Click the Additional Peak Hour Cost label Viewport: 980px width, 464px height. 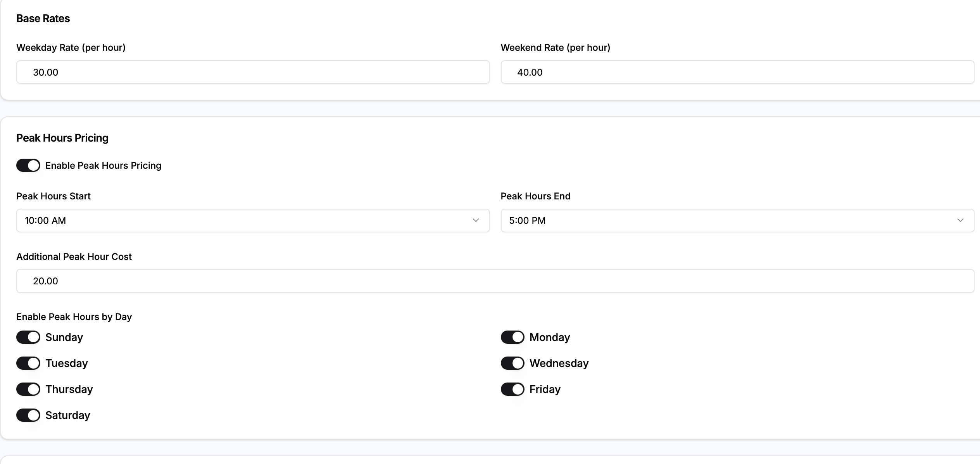(74, 256)
